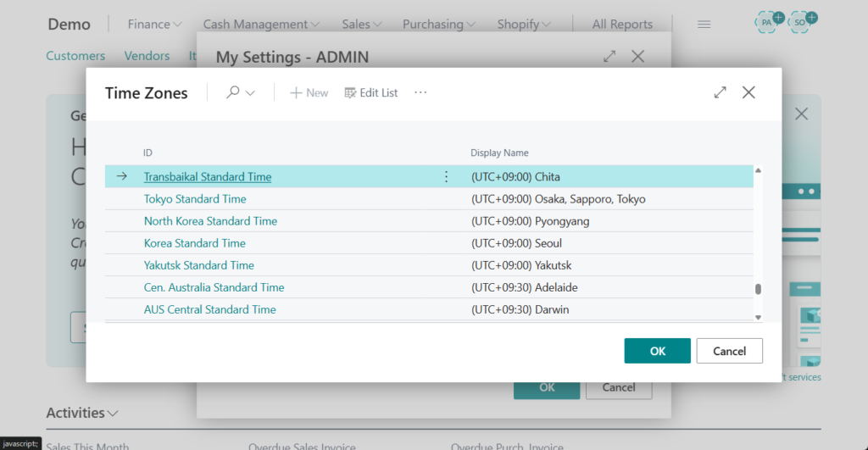Viewport: 868px width, 450px height.
Task: Click the search magnifier icon in Time Zones
Action: 232,92
